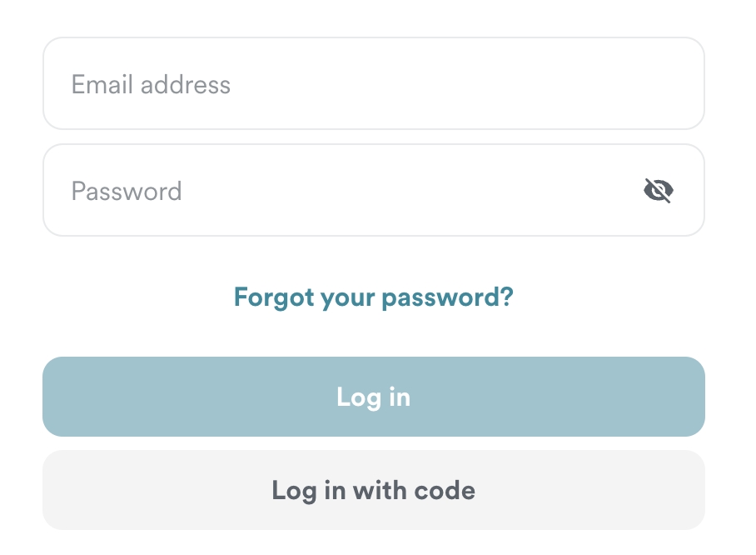Select the gray Log in with code option
Viewport: 756px width, 555px height.
coord(373,490)
